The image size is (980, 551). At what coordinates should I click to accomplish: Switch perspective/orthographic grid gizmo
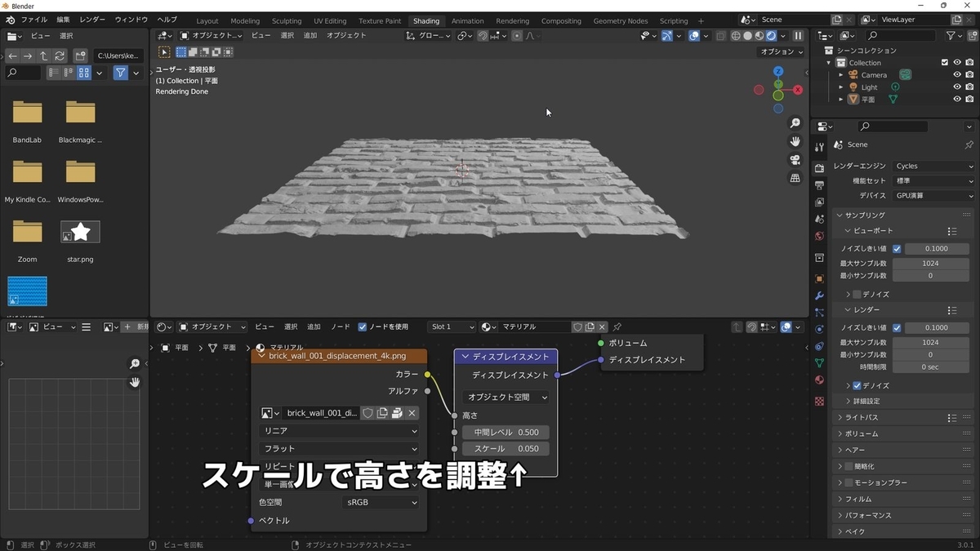(795, 178)
